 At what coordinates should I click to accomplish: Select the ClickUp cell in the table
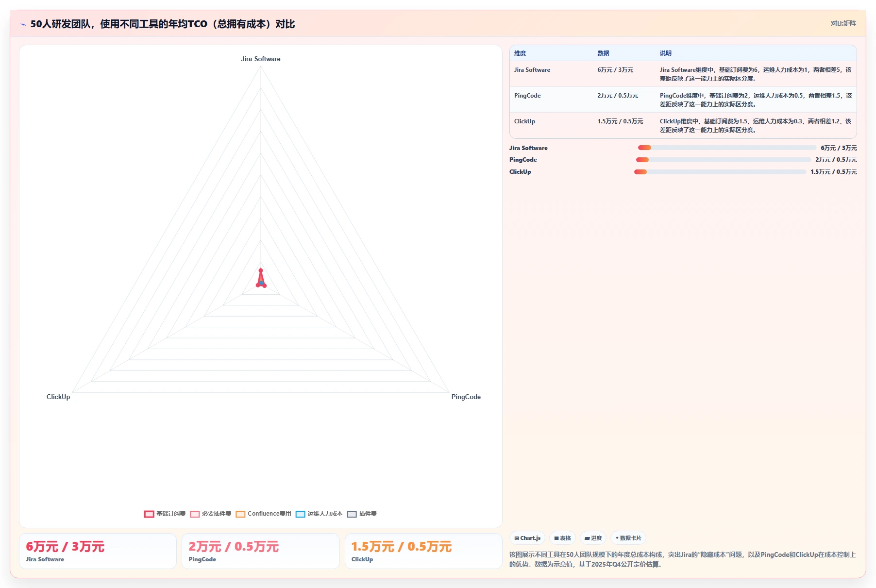551,125
